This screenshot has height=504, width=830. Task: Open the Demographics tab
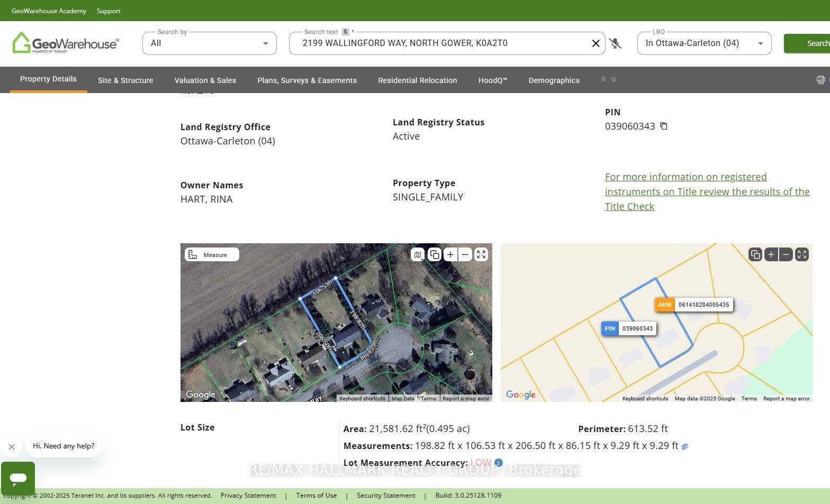pyautogui.click(x=554, y=80)
